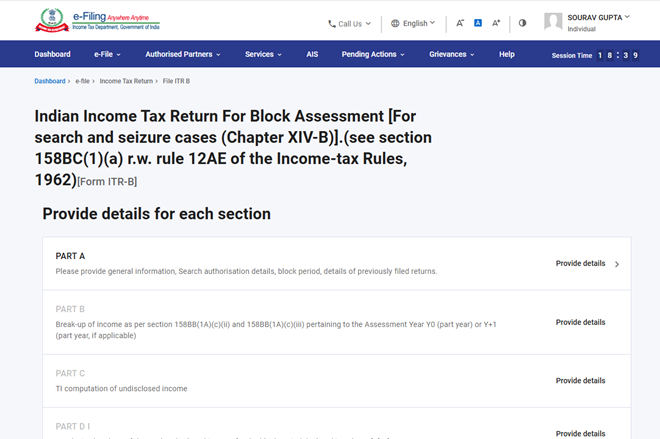The image size is (660, 439).
Task: Open the e-File menu
Action: pos(107,54)
